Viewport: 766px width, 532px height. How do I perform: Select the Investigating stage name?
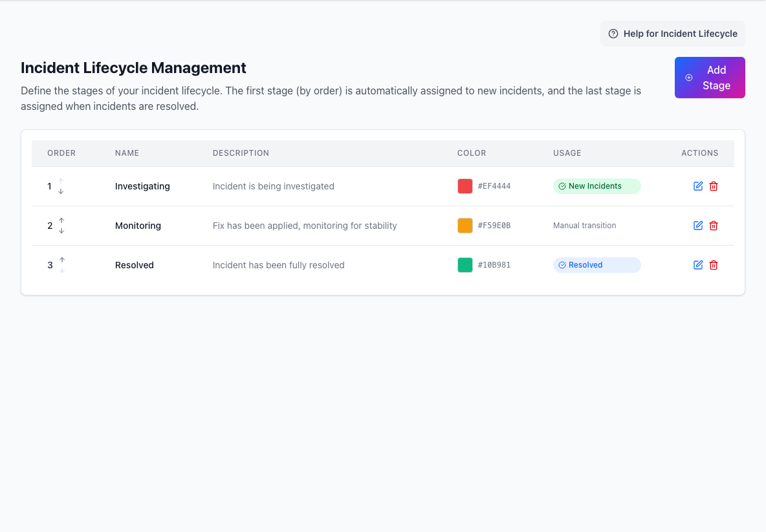coord(142,186)
